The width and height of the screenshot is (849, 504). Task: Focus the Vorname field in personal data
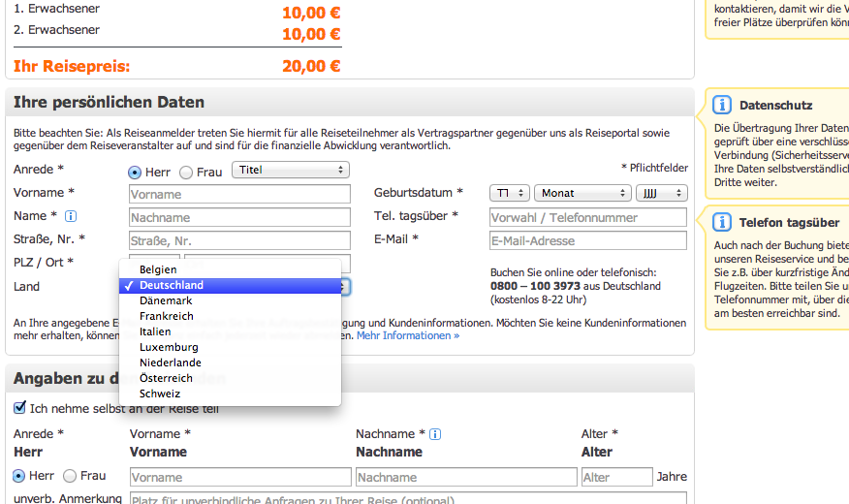click(x=239, y=195)
